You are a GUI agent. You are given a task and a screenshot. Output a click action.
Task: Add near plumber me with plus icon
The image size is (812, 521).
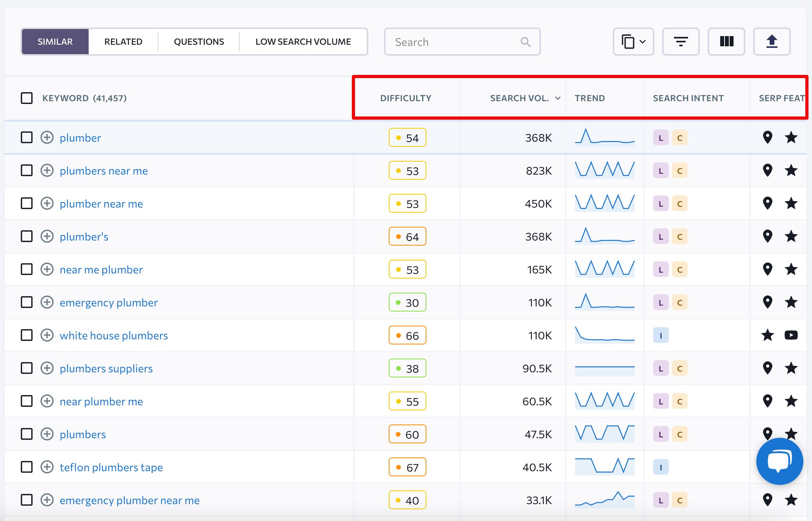[47, 401]
